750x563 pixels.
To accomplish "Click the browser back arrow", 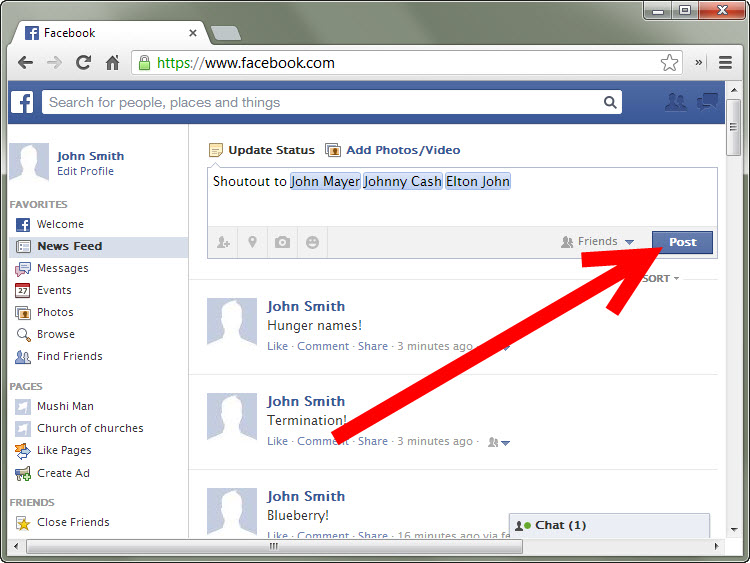I will 25,63.
